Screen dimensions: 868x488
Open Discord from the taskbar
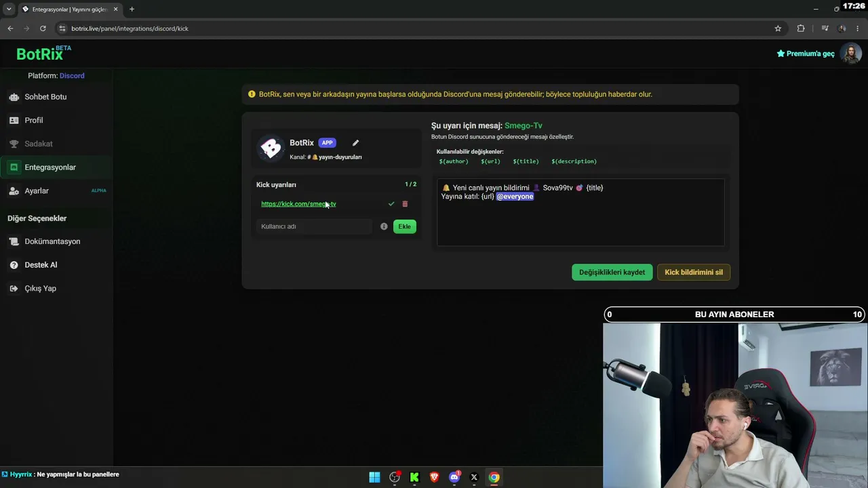click(x=454, y=477)
